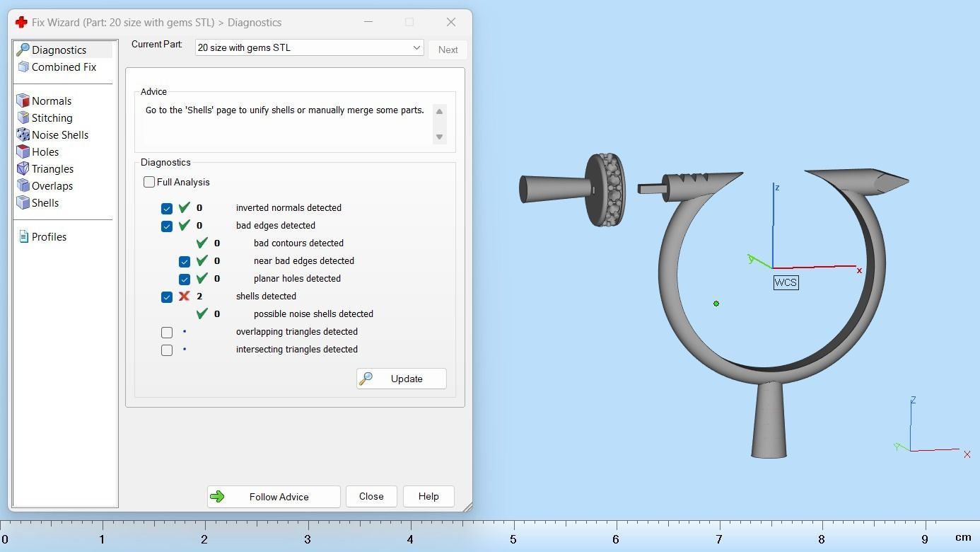Click the Profiles document icon
This screenshot has height=552, width=980.
(x=24, y=236)
